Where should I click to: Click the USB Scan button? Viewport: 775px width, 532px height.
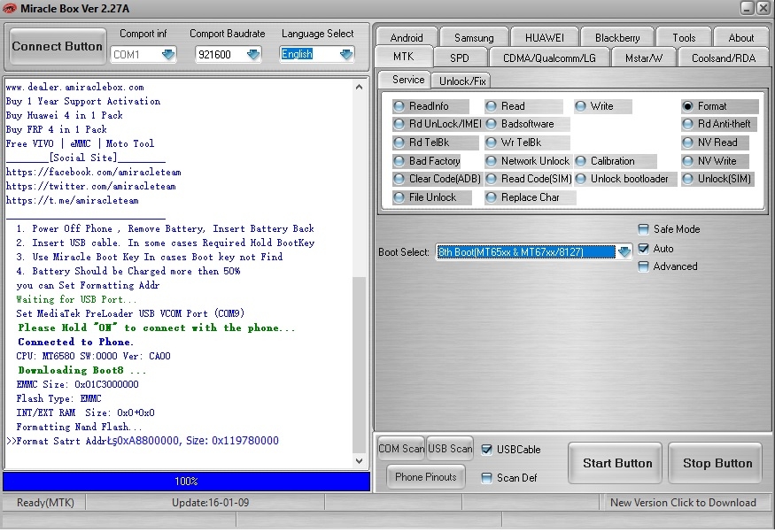coord(450,449)
